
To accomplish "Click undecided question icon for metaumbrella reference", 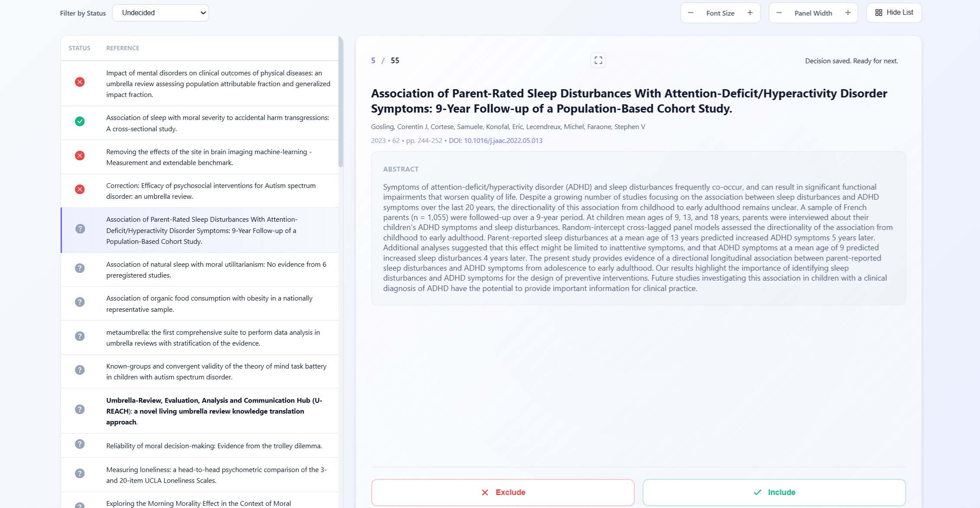I will (80, 337).
